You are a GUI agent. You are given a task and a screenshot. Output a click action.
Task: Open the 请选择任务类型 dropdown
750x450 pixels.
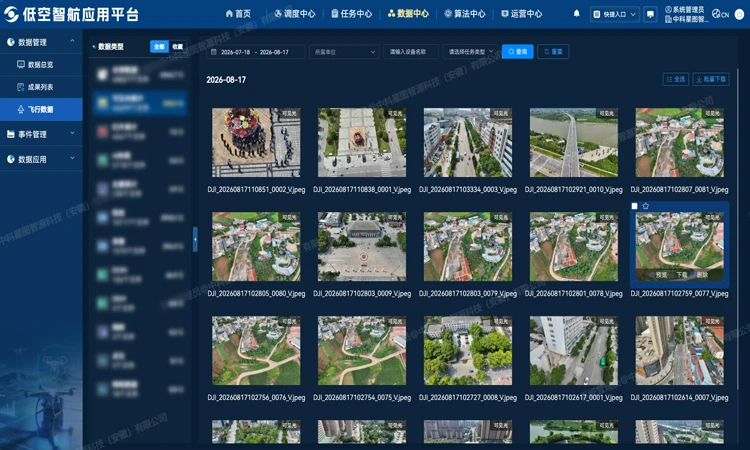tap(471, 52)
